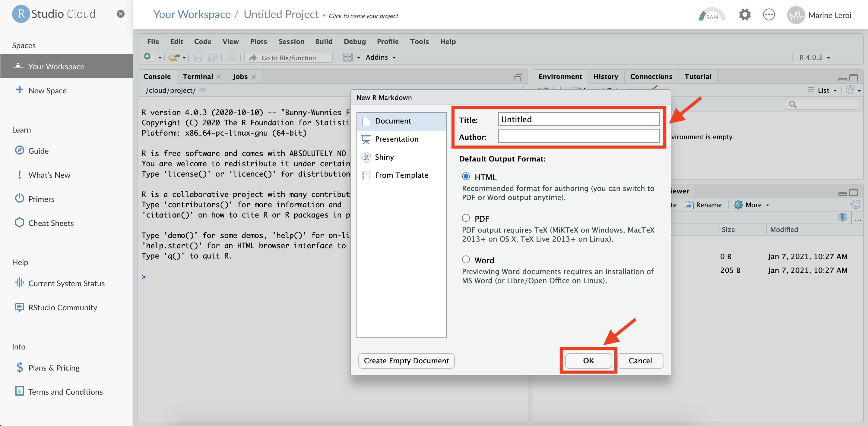Click the Save document icon
The width and height of the screenshot is (868, 426).
coord(198,58)
